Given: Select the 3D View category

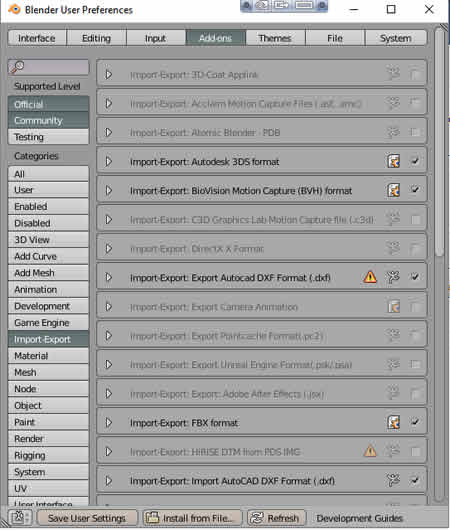Looking at the screenshot, I should click(x=48, y=239).
